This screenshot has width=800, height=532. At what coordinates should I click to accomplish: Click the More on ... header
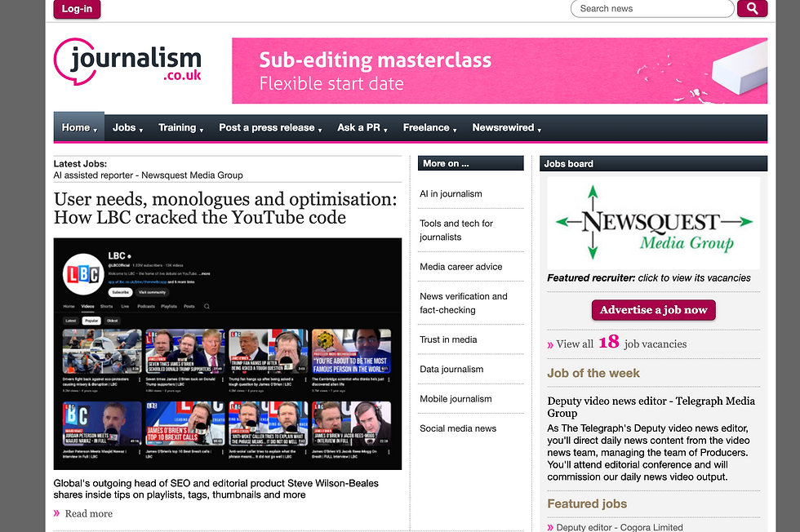(470, 163)
